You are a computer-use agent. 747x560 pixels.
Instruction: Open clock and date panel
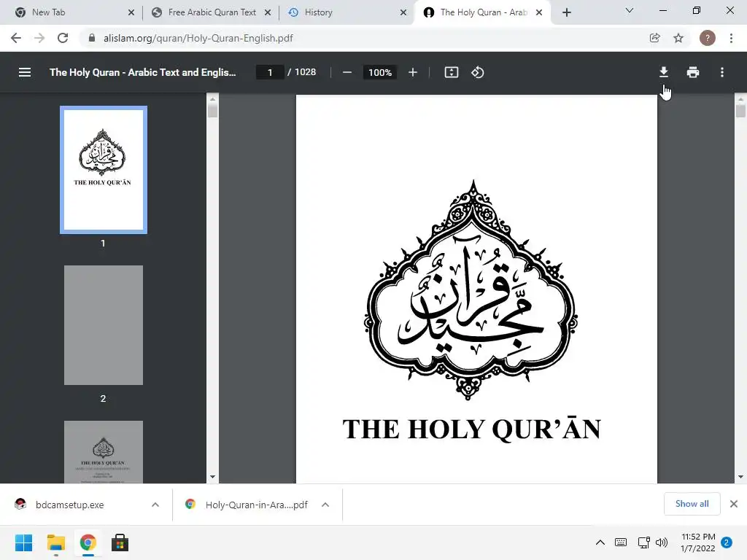click(x=698, y=542)
